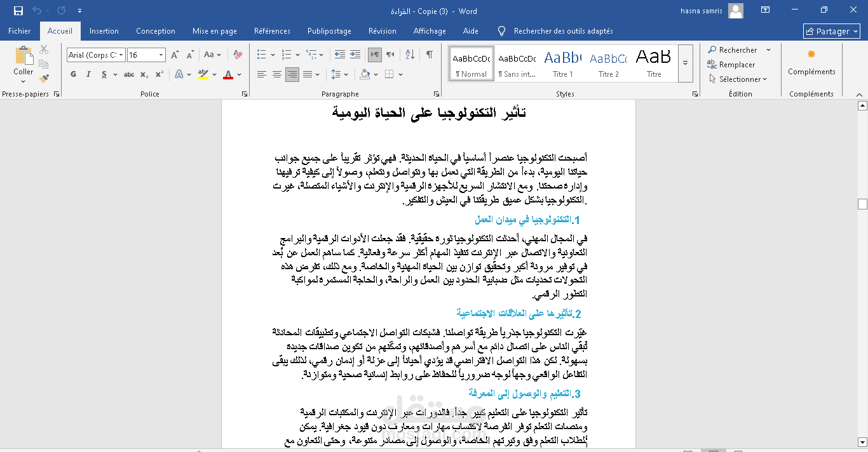Viewport: 868px width, 452px height.
Task: Center the paragraph
Action: tap(277, 74)
